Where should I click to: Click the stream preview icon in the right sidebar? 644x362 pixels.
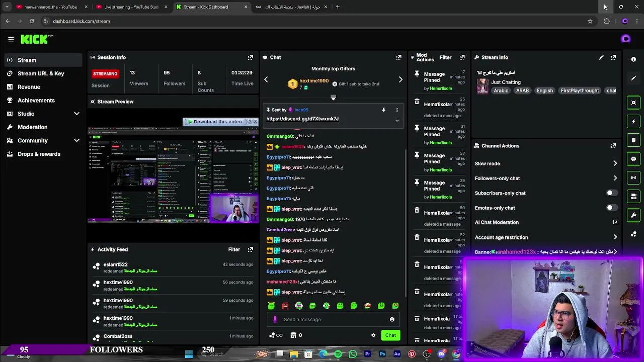point(633,103)
